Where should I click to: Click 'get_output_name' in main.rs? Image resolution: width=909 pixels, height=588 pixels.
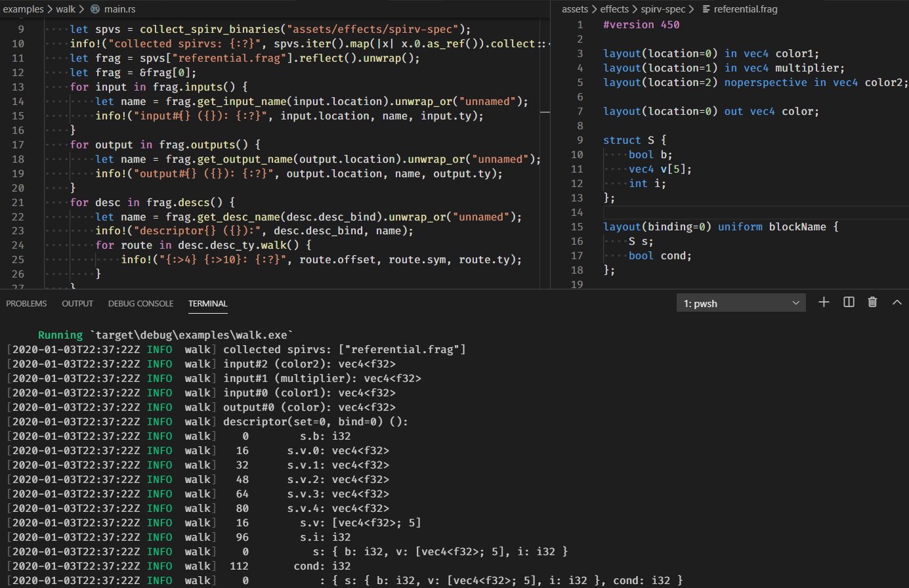coord(245,159)
